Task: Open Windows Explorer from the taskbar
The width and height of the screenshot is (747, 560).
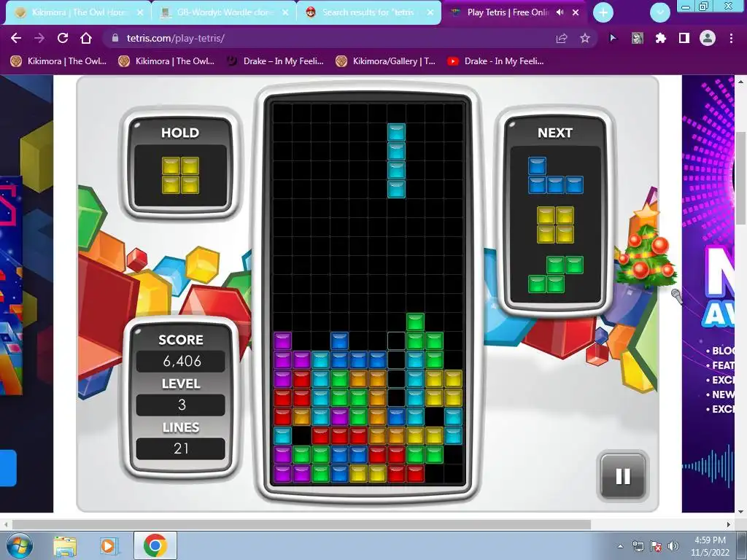Action: coord(65,545)
